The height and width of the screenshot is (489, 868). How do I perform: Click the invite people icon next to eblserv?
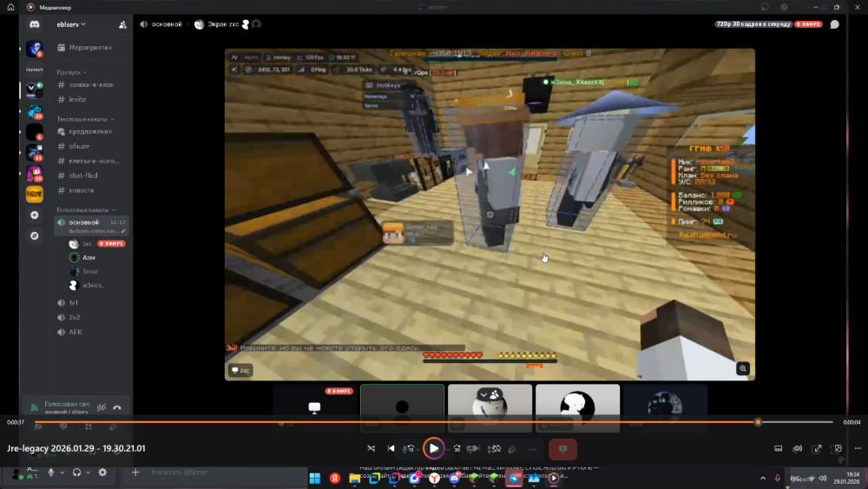122,24
